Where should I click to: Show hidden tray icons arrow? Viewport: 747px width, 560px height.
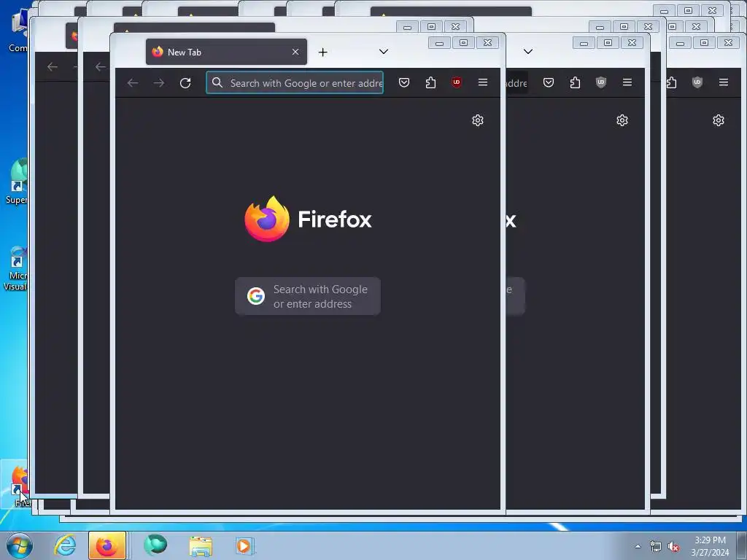pyautogui.click(x=638, y=546)
